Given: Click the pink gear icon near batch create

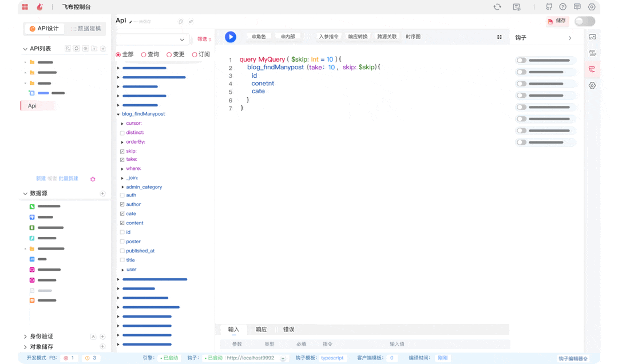Looking at the screenshot, I should [93, 179].
